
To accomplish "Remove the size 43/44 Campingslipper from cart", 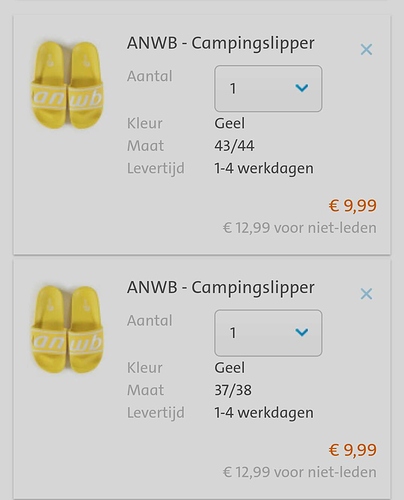I will coord(366,50).
